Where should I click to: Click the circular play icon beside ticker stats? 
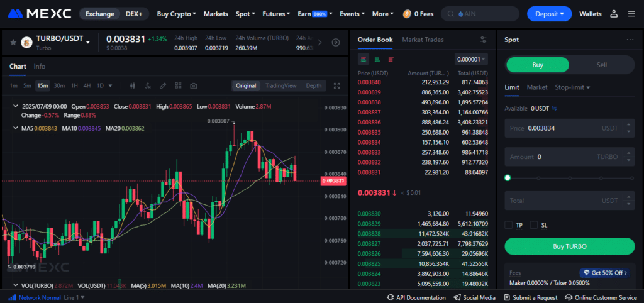point(336,42)
